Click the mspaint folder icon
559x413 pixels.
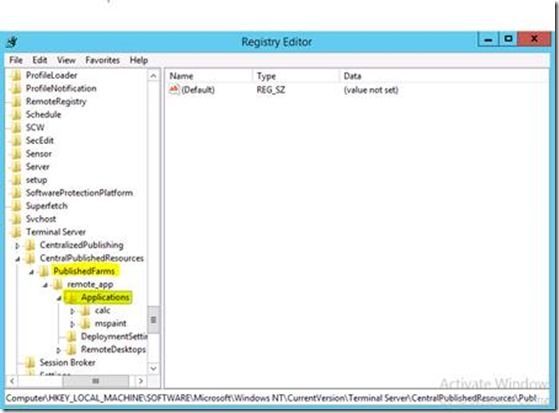pos(86,323)
